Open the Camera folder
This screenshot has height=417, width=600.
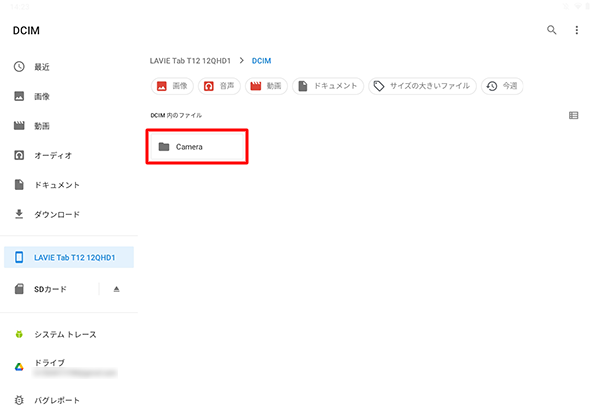(x=197, y=147)
